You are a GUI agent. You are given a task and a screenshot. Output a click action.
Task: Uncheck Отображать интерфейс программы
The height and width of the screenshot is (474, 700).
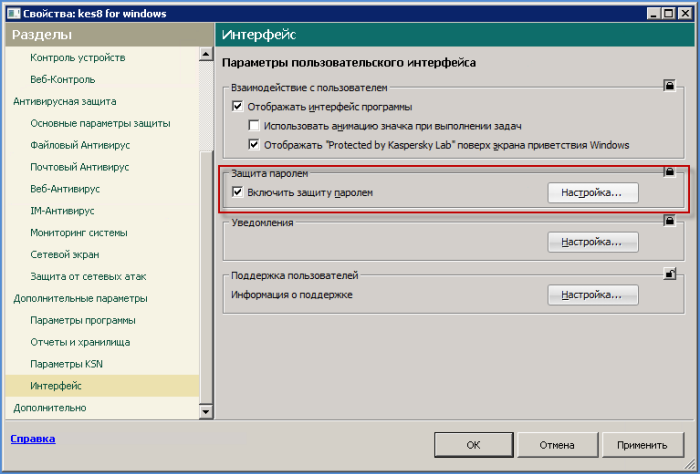pyautogui.click(x=238, y=106)
